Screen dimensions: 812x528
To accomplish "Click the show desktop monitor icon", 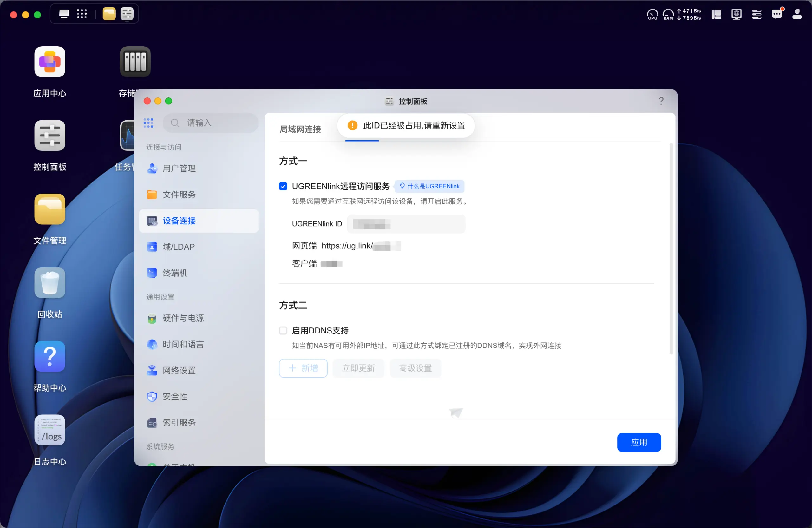I will 64,14.
